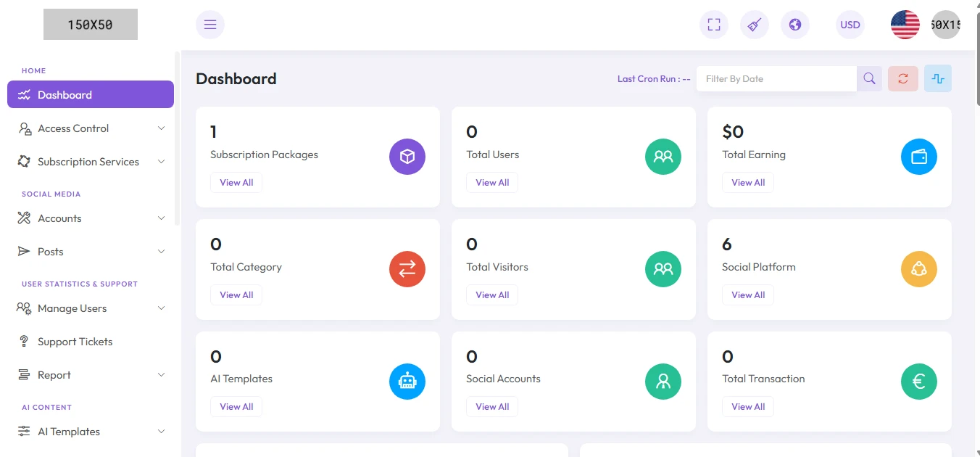Click the Subscription Packages cube icon

[x=407, y=157]
